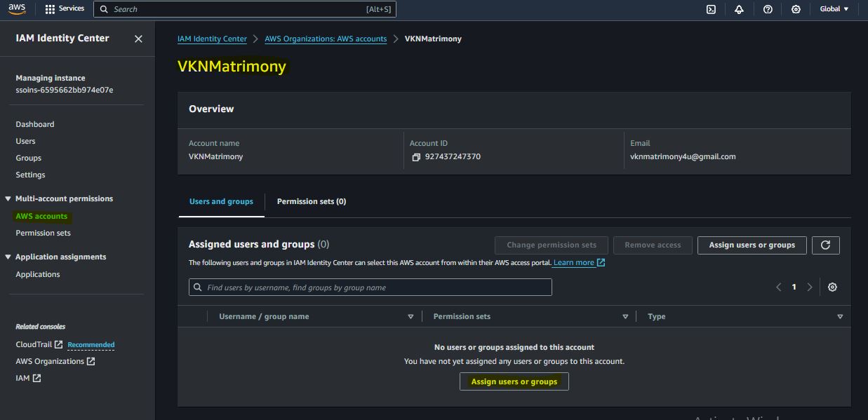Open the Global region dropdown
The width and height of the screenshot is (868, 420).
tap(834, 9)
